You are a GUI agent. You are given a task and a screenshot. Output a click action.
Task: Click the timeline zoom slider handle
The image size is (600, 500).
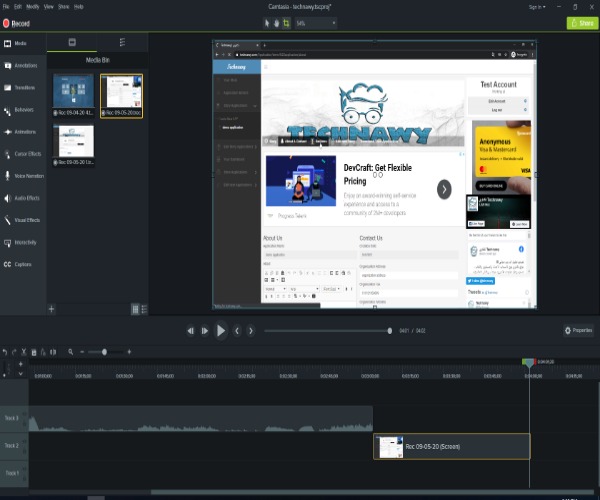coord(104,352)
